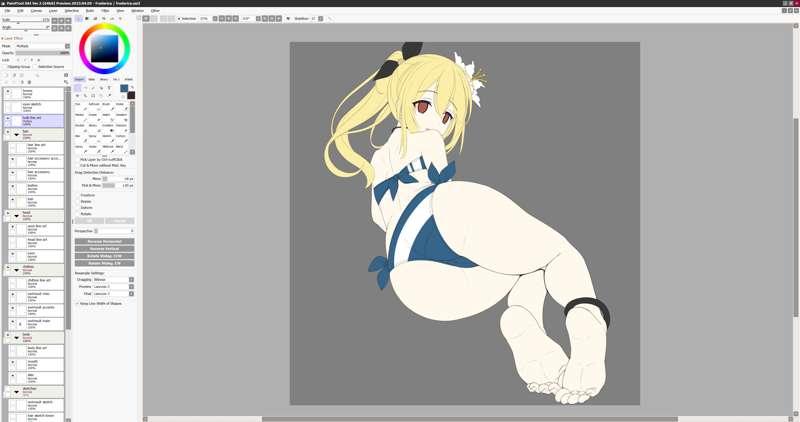Choose the Brush tool

(108, 107)
